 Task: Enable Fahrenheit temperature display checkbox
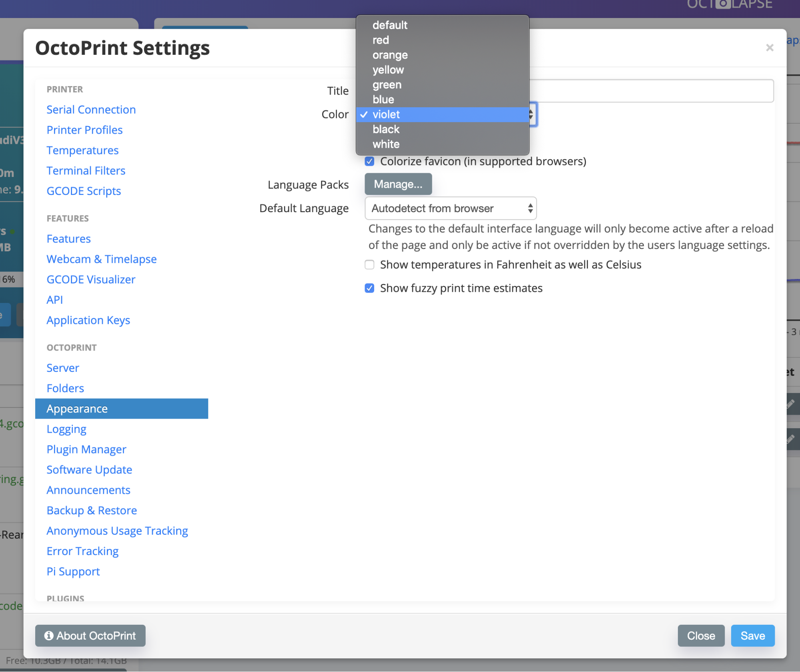(369, 265)
